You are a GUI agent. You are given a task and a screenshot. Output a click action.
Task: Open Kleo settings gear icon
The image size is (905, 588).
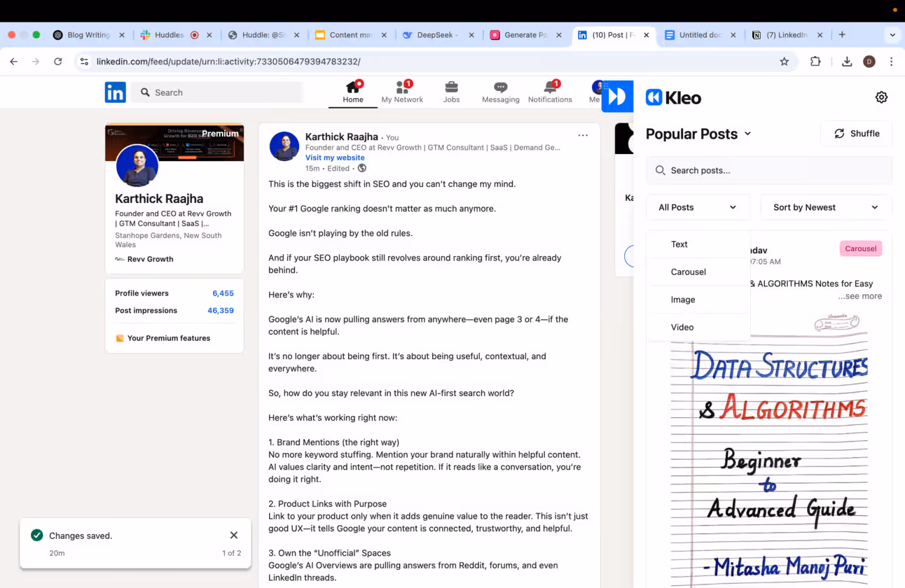(x=881, y=97)
